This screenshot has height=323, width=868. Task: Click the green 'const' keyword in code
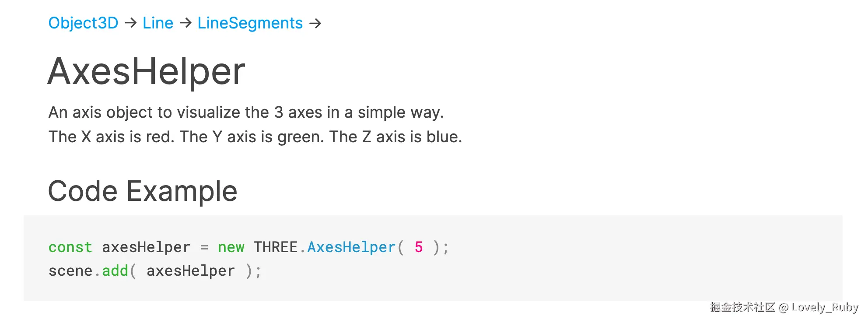click(70, 247)
